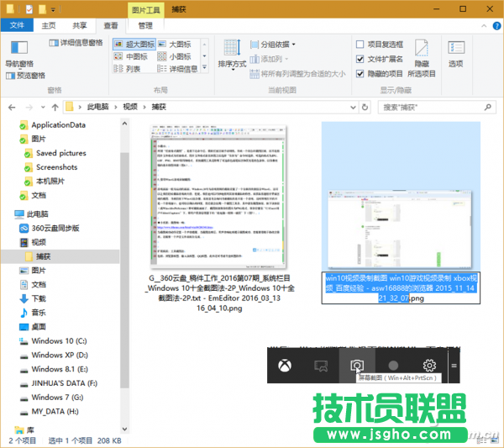Enable the 项目复选框 checkbox
The height and width of the screenshot is (448, 504).
point(360,44)
